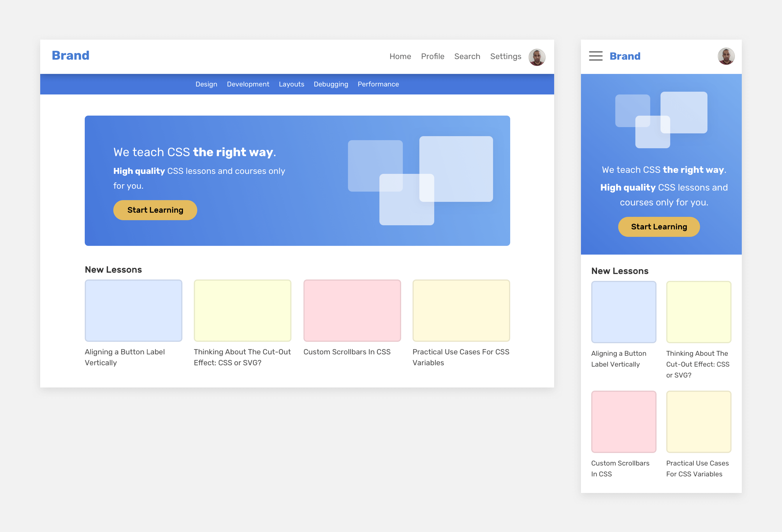Screen dimensions: 782x532
Task: Click the desktop Brand logo
Action: [x=71, y=56]
